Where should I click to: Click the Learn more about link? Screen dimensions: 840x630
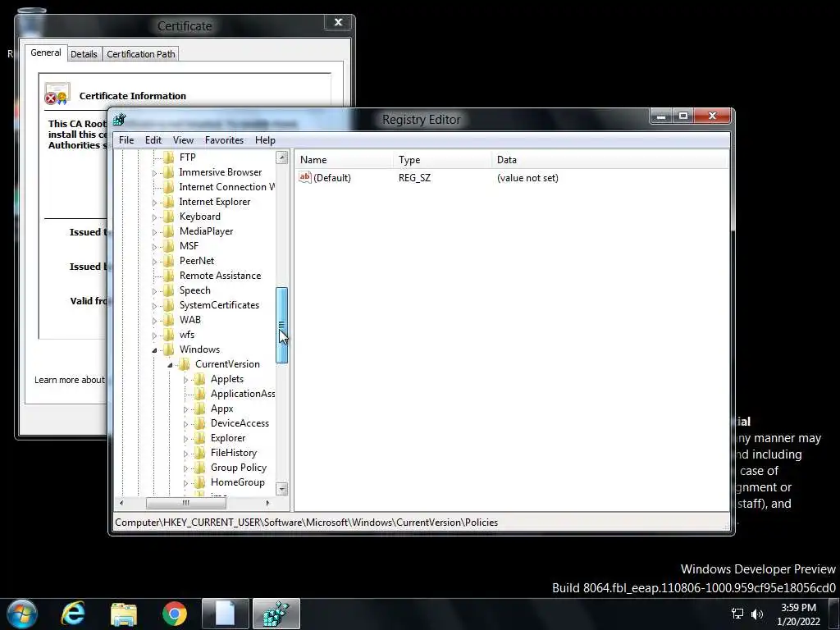coord(70,380)
